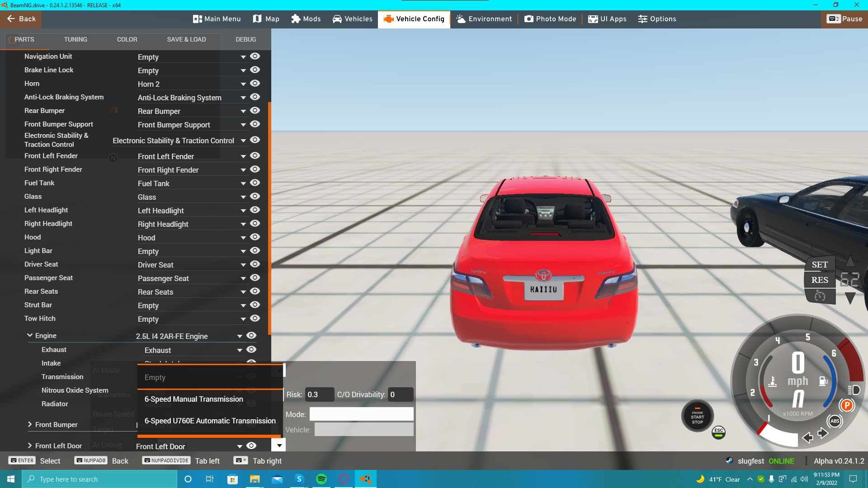
Task: Expand the Front Bumper tree section
Action: coord(30,424)
